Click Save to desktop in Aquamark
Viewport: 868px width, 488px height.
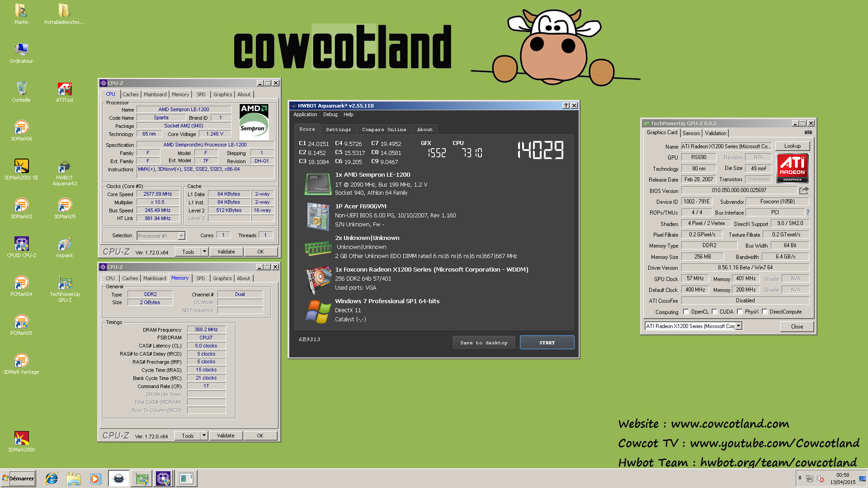(484, 343)
